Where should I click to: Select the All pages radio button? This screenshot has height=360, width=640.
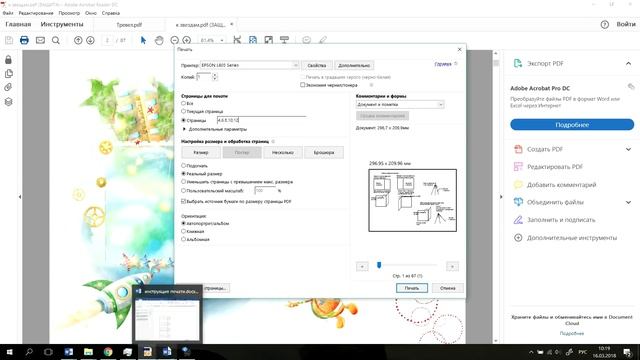tap(183, 103)
